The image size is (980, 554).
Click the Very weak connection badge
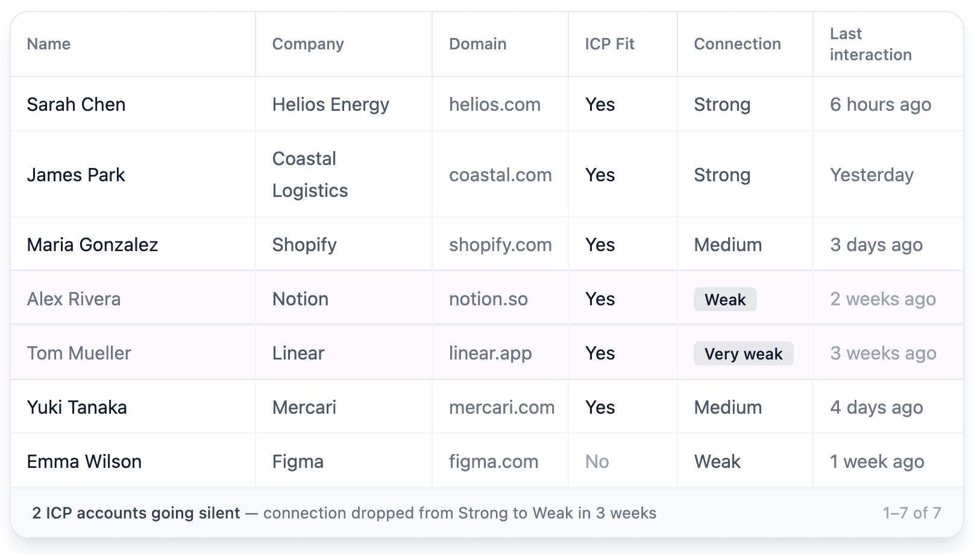(743, 353)
